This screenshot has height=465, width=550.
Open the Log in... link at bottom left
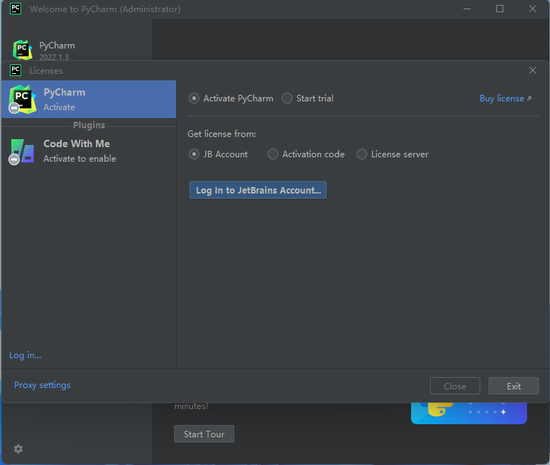click(x=25, y=355)
